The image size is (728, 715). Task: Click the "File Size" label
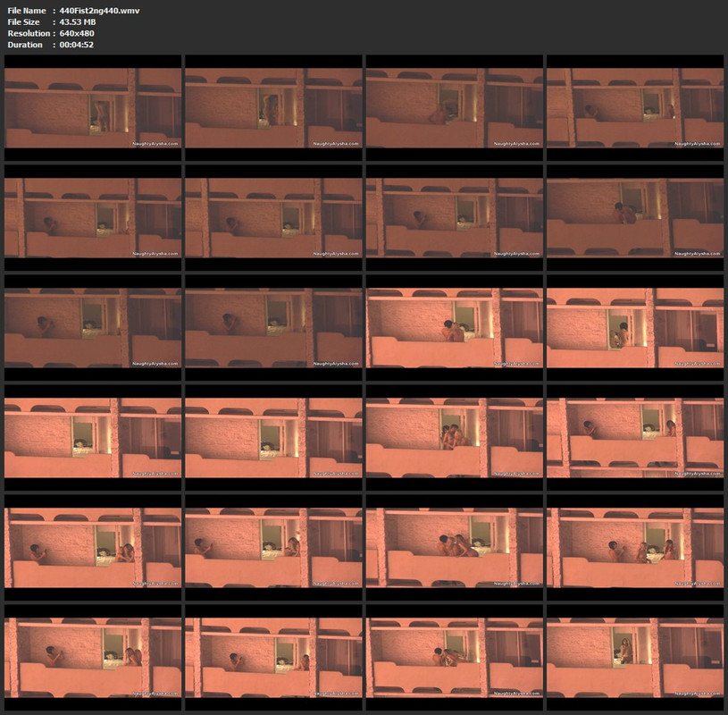(x=23, y=21)
